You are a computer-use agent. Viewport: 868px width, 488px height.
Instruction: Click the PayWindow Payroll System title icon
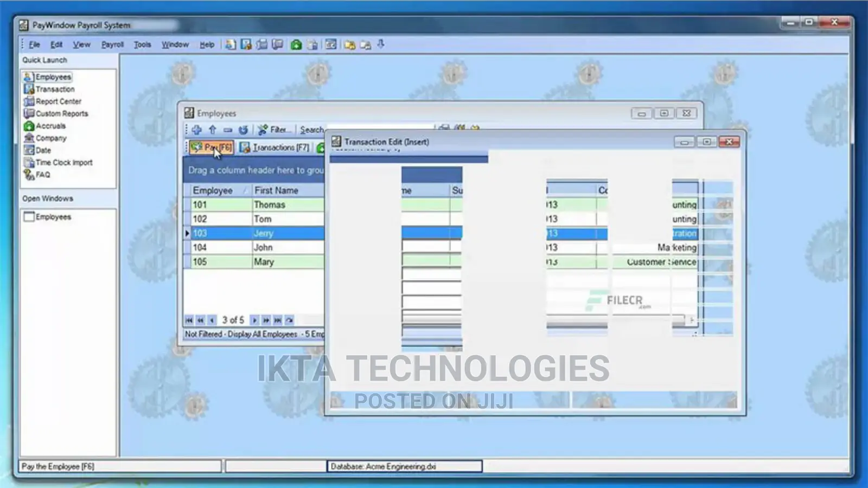point(24,25)
